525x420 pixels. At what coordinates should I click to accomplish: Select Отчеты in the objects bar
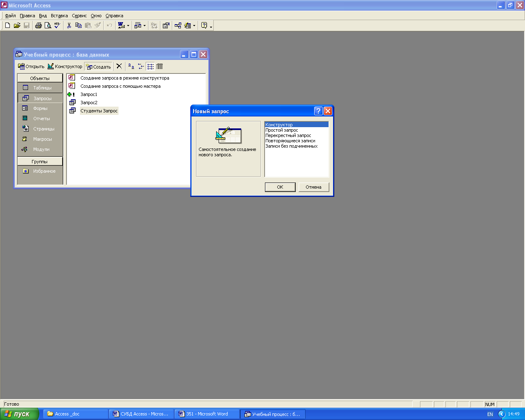pyautogui.click(x=40, y=119)
